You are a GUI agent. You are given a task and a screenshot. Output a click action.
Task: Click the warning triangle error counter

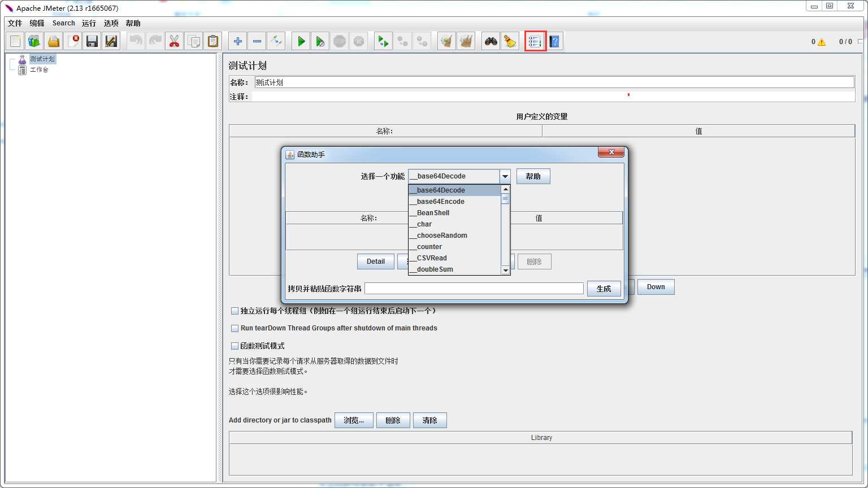[822, 42]
